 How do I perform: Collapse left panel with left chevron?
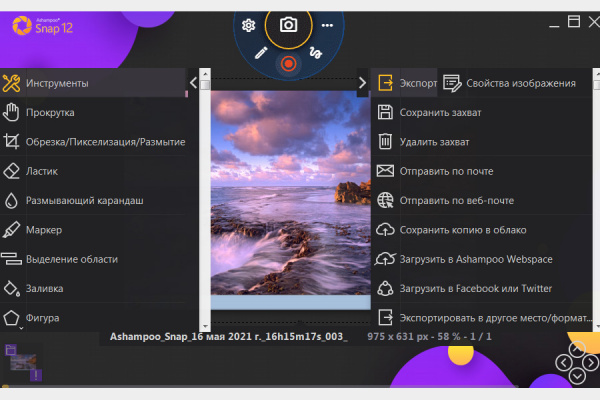pyautogui.click(x=193, y=83)
